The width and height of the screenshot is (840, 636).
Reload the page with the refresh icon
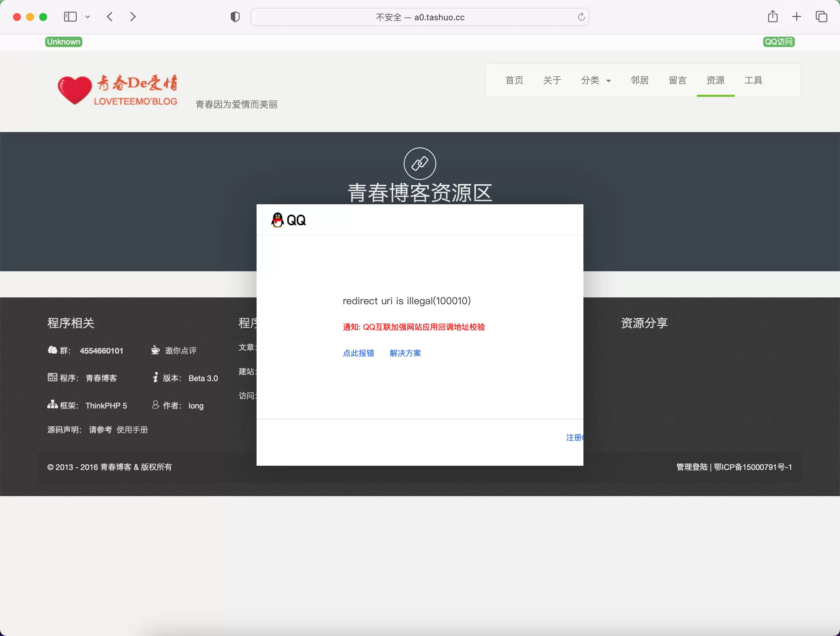581,17
